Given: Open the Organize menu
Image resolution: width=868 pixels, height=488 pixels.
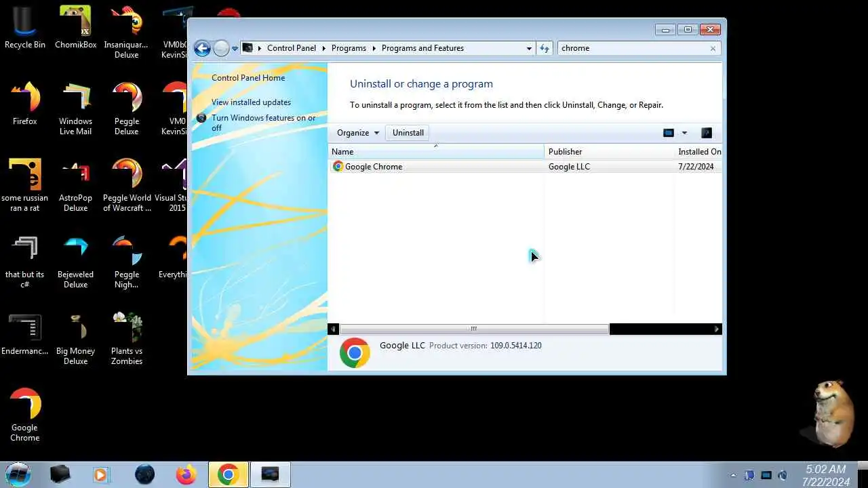Looking at the screenshot, I should [358, 133].
